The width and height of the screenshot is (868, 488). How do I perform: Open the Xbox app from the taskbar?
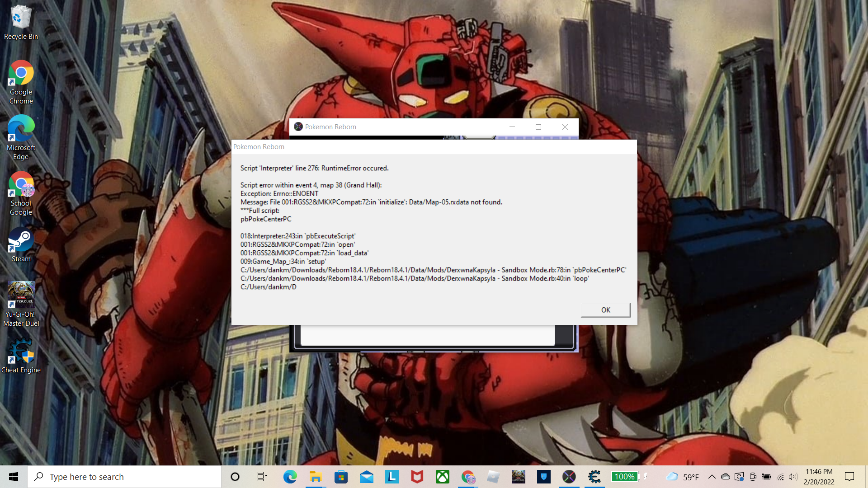coord(443,477)
